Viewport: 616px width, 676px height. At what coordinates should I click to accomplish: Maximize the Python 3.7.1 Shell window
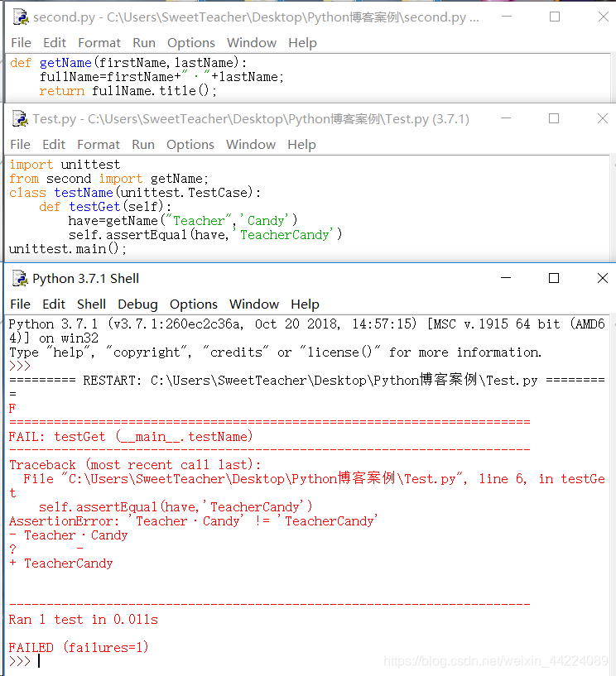coord(554,278)
